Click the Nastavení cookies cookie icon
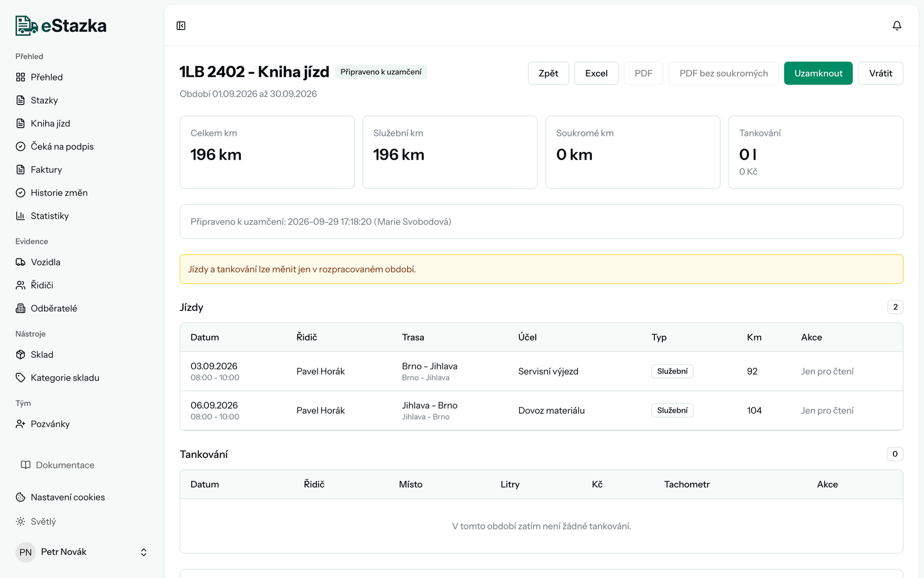This screenshot has height=578, width=924. (x=20, y=497)
